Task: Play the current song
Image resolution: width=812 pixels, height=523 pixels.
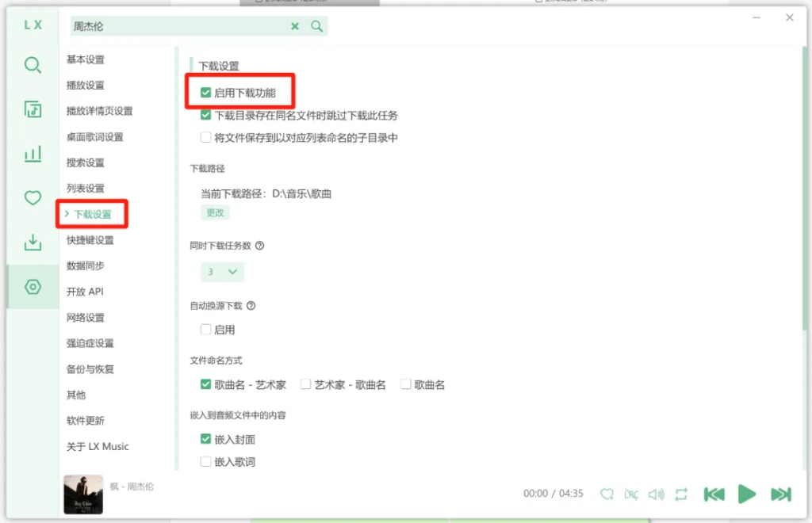Action: click(747, 494)
